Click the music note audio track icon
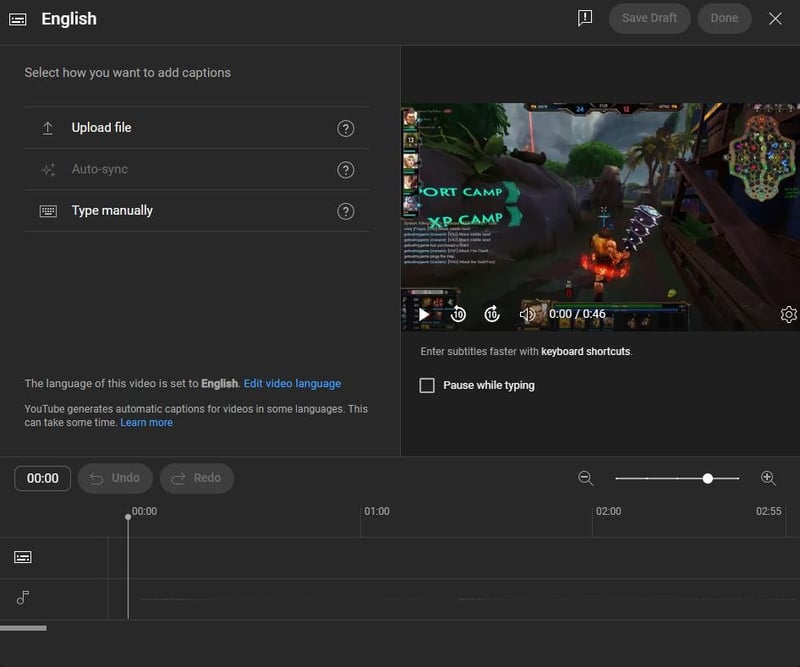 point(22,599)
